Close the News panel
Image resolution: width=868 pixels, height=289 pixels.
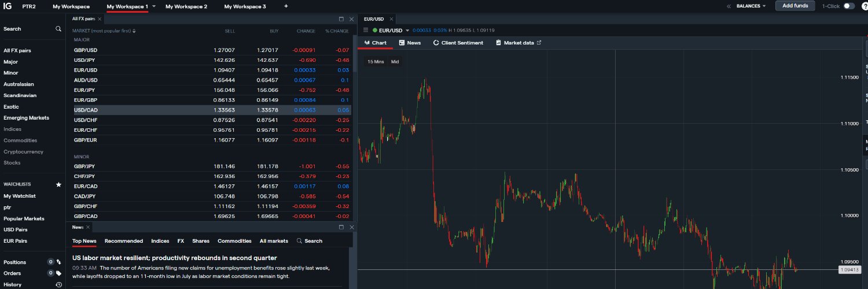[x=351, y=227]
